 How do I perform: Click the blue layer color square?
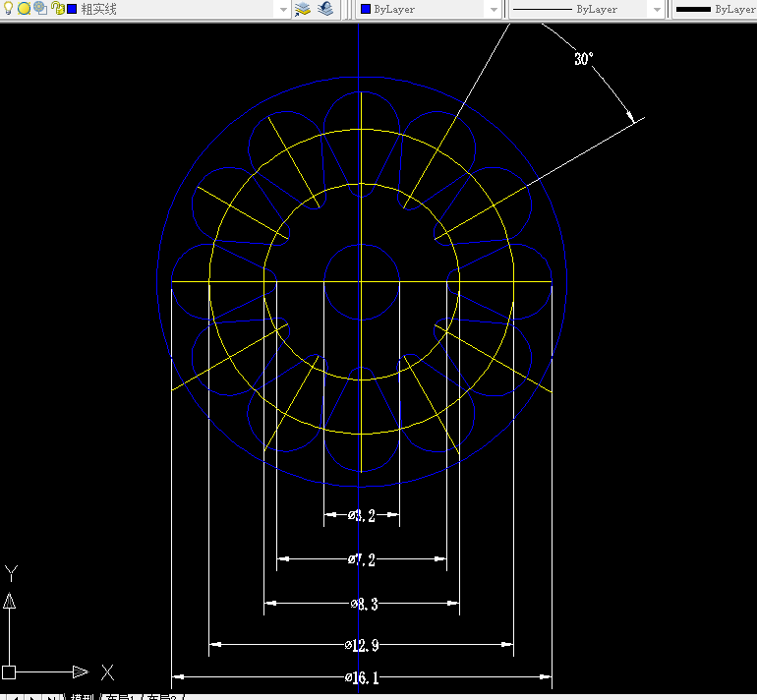point(72,9)
